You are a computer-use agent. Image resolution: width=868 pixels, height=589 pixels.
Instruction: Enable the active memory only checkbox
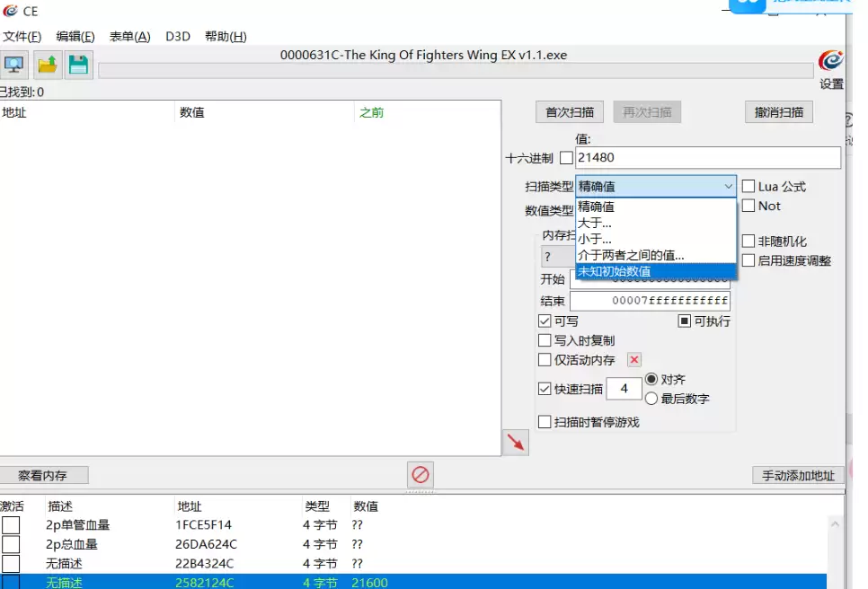pyautogui.click(x=545, y=360)
